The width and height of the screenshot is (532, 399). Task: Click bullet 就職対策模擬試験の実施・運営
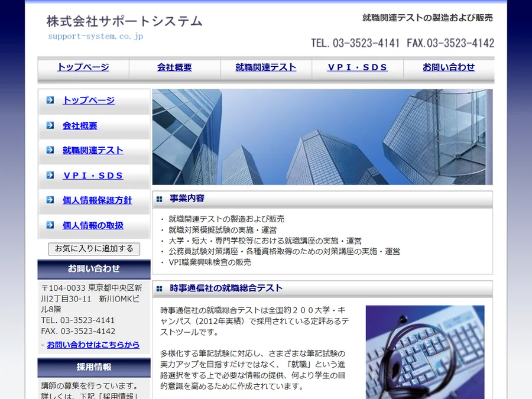pos(223,230)
